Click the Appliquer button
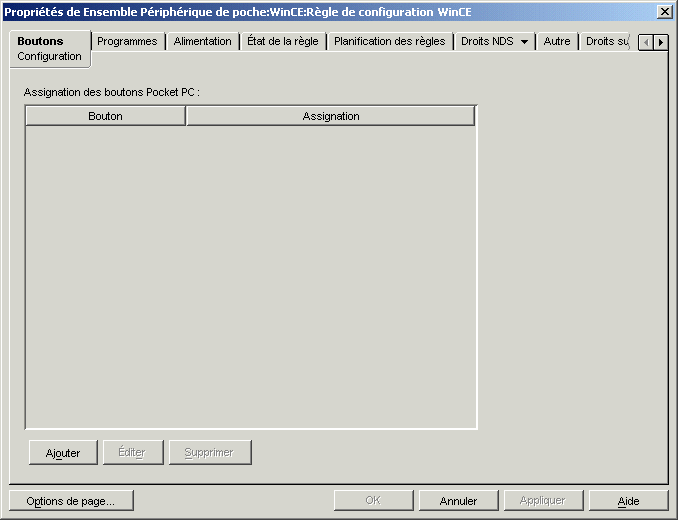678x520 pixels. click(x=544, y=501)
